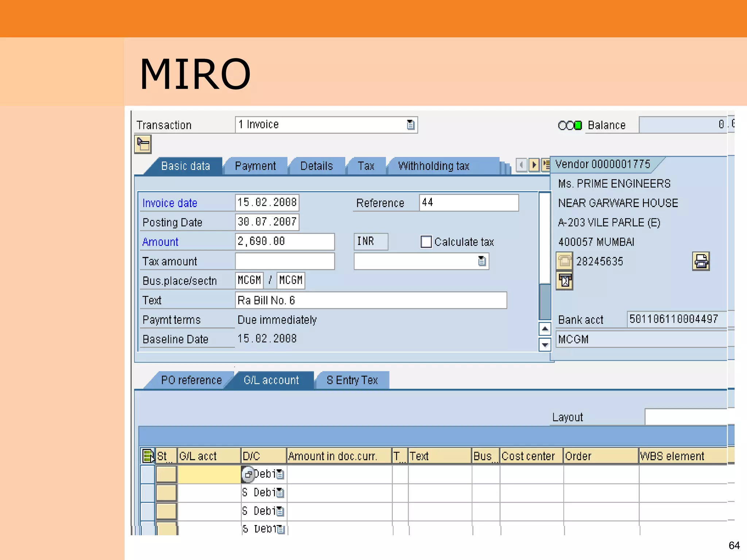This screenshot has height=560, width=747.
Task: Click the Amount in doc.curr. column header
Action: click(339, 456)
